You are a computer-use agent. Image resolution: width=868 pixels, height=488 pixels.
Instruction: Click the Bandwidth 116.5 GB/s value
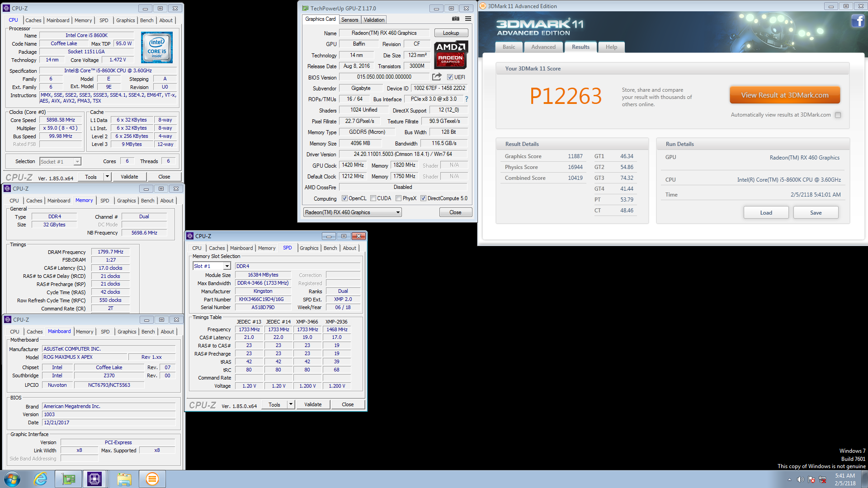(x=444, y=143)
